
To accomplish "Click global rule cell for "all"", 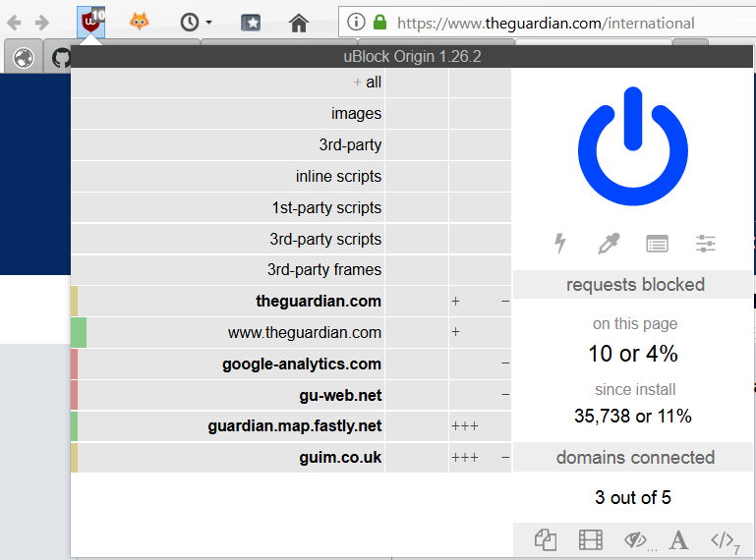I will click(417, 83).
